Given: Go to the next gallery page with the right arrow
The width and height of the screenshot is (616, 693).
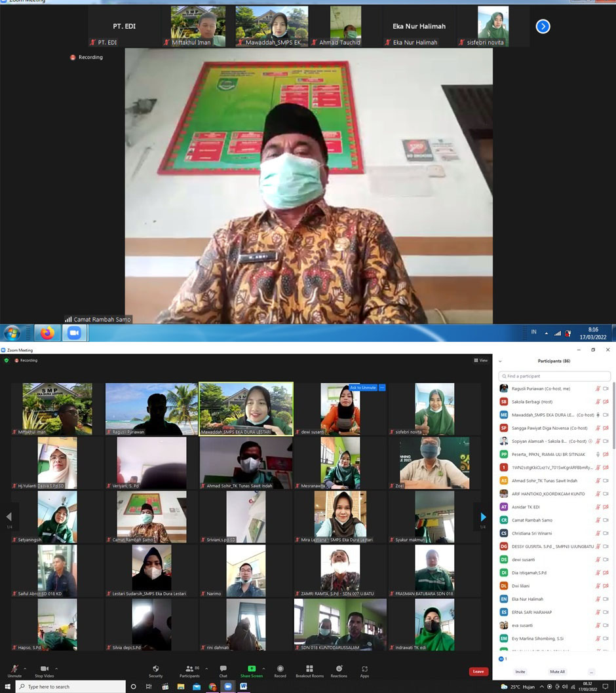Looking at the screenshot, I should [484, 517].
